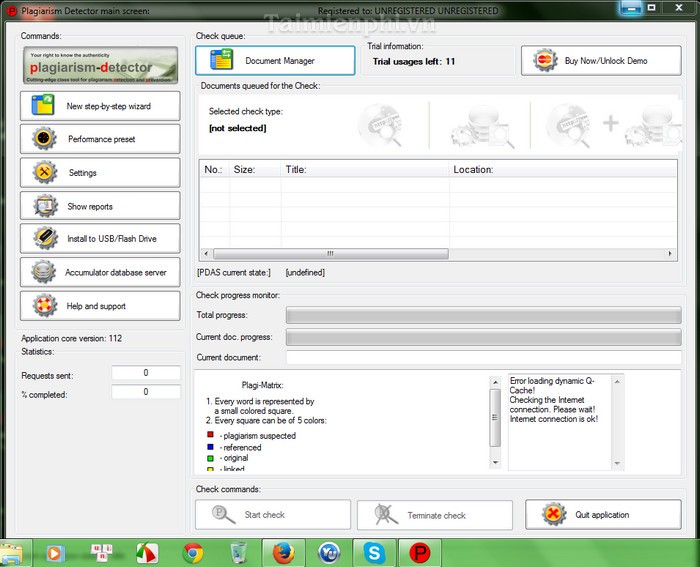Click Show reports
Screen dimensions: 700x567
click(100, 206)
